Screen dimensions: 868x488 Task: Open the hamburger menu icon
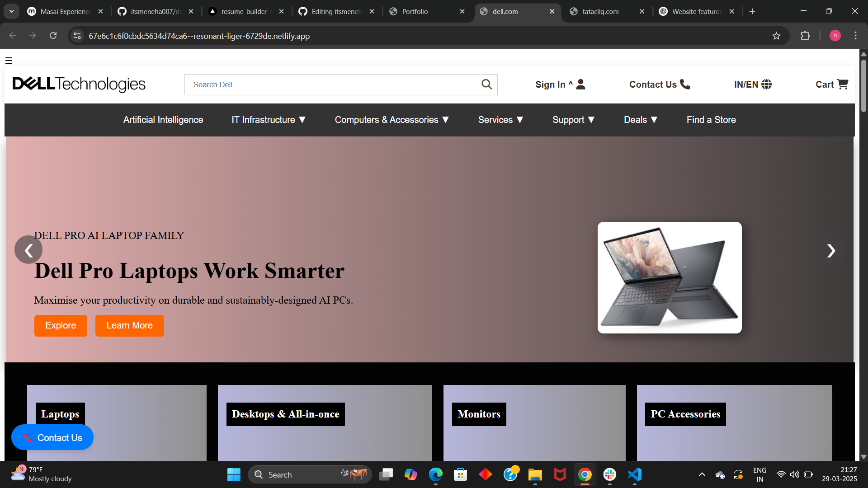pos(9,61)
